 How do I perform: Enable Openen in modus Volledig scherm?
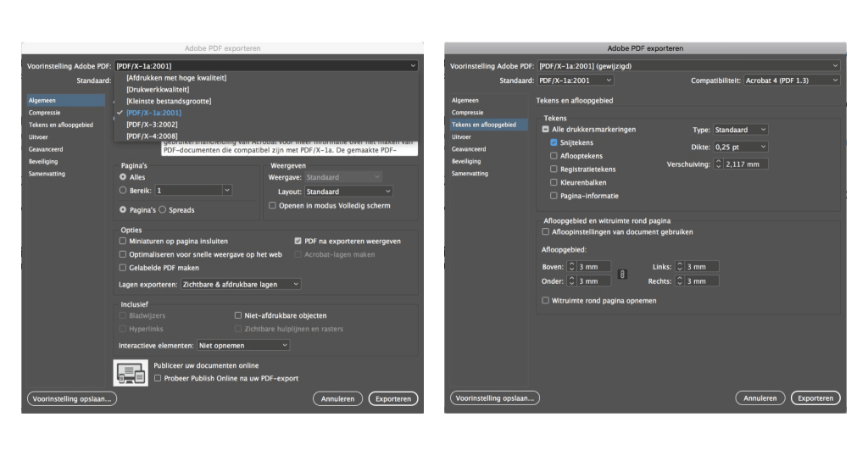point(272,205)
